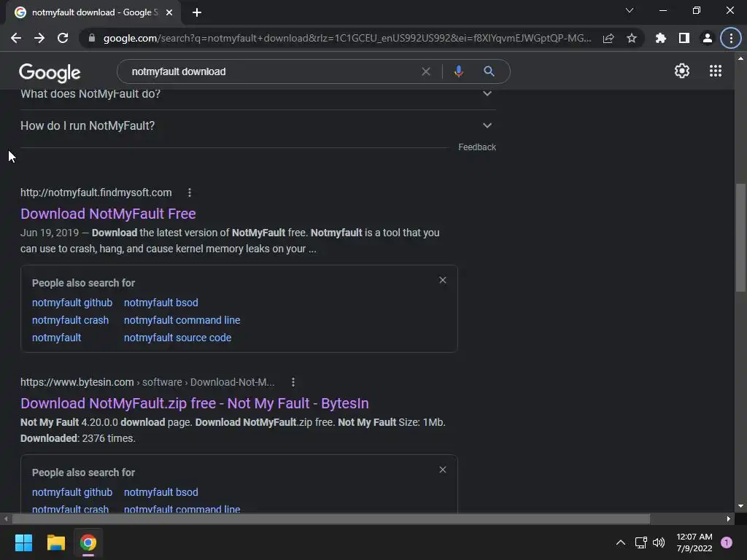Search 'notmyfault github' in first suggestion box
747x560 pixels.
tap(72, 303)
